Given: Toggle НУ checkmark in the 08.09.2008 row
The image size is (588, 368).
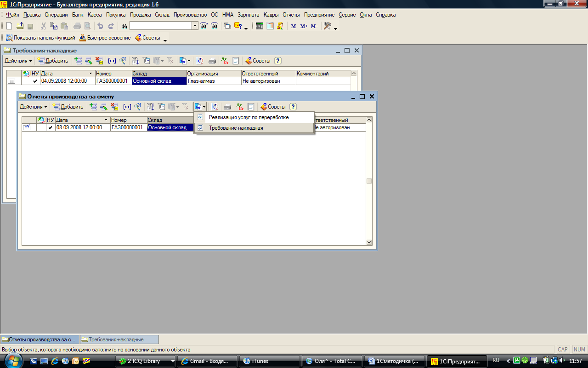Looking at the screenshot, I should [51, 127].
